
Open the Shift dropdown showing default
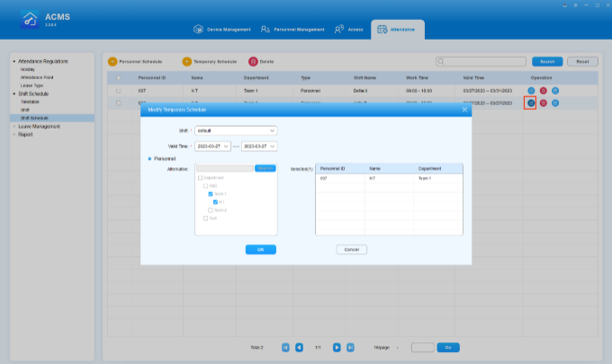pyautogui.click(x=237, y=130)
